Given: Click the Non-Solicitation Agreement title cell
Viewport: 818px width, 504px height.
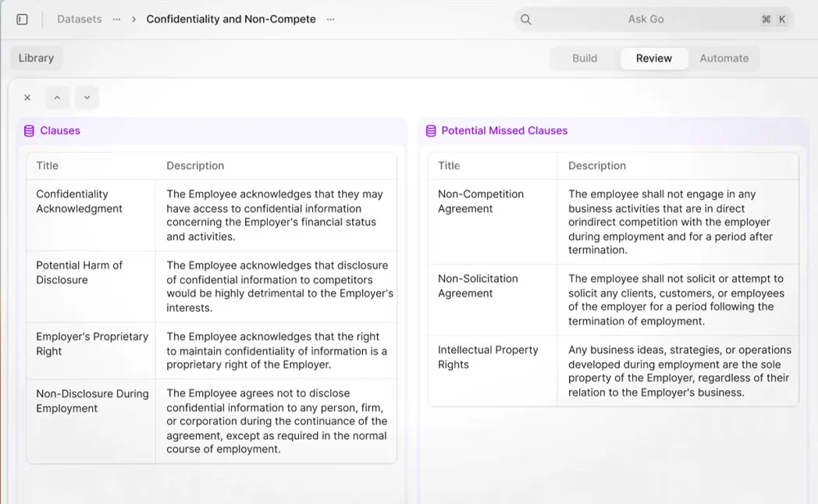Looking at the screenshot, I should 478,286.
